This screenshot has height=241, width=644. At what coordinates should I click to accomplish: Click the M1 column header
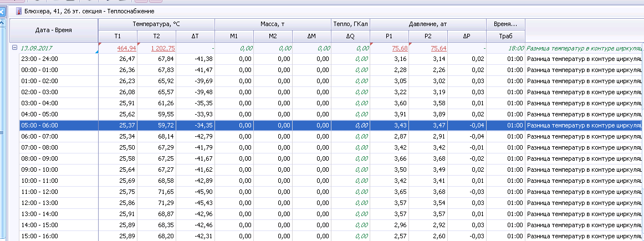pos(234,37)
